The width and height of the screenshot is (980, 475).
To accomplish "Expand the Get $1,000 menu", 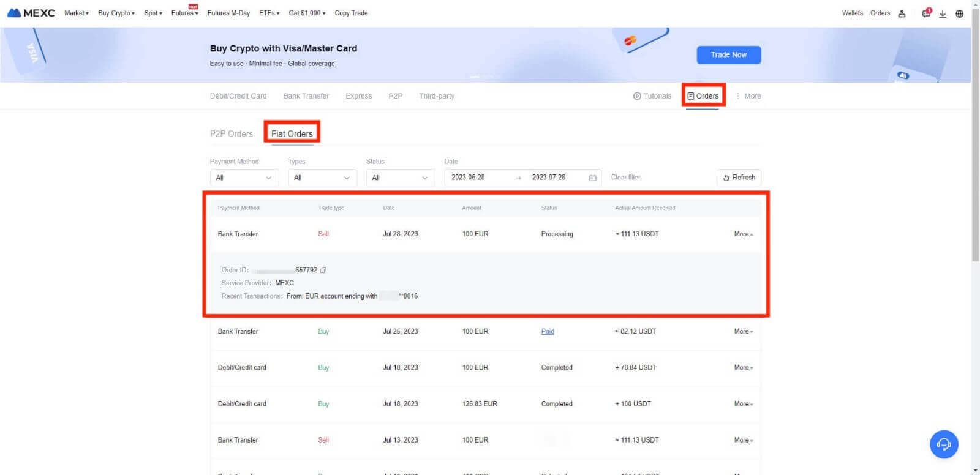I will 307,13.
